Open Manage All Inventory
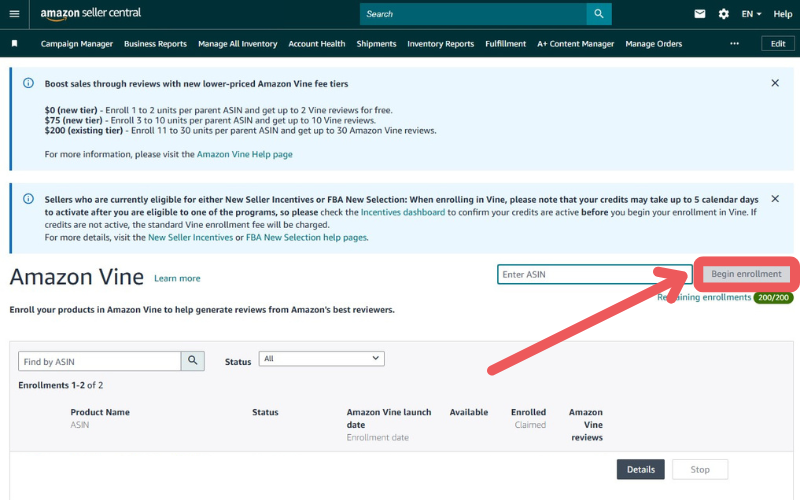 237,44
